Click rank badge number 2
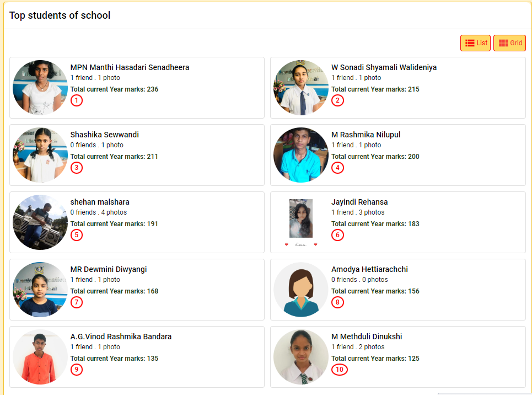The height and width of the screenshot is (395, 532). [x=337, y=100]
